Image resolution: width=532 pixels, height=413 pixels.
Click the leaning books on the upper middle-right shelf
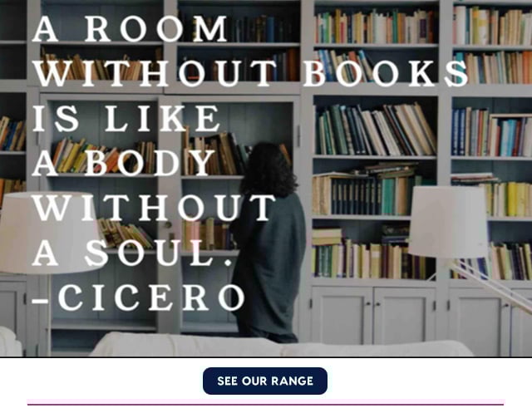coord(375,130)
